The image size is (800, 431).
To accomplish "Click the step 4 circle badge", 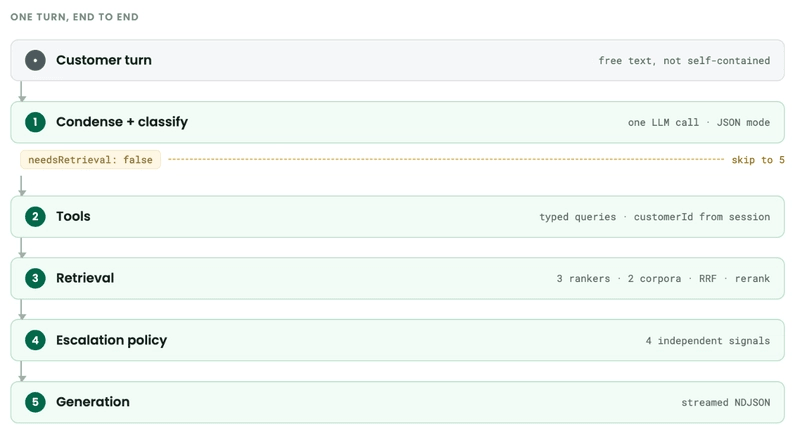I will [35, 340].
